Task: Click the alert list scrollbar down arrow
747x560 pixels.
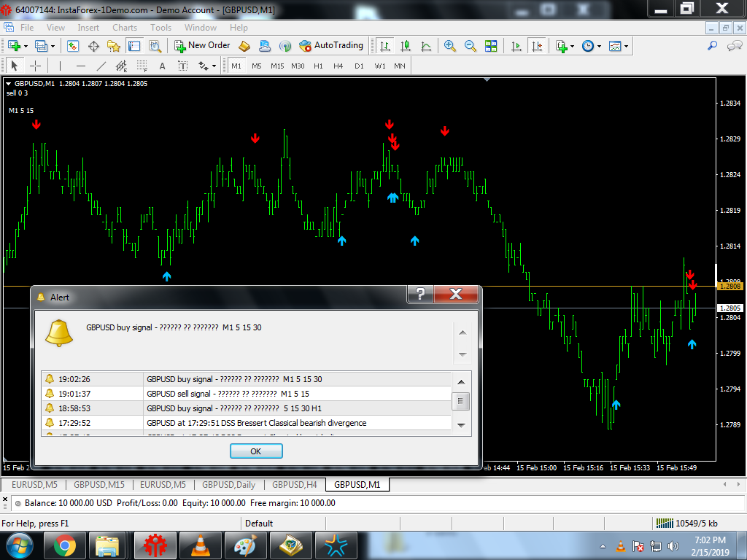Action: tap(461, 425)
